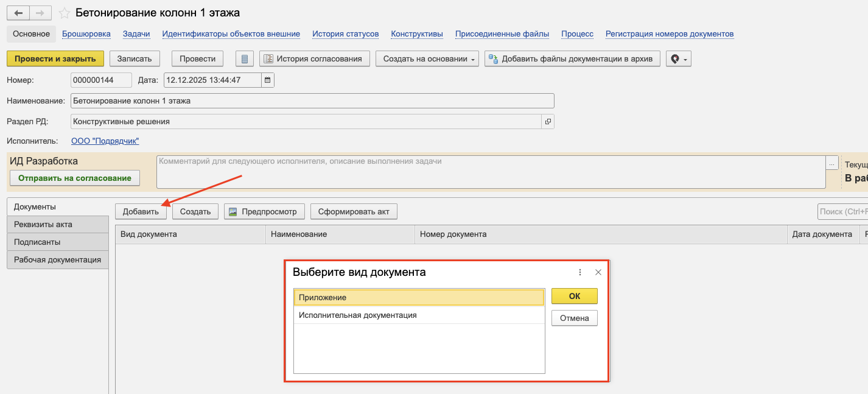Open the Подписанты side tab
Image resolution: width=868 pixels, height=394 pixels.
click(37, 242)
